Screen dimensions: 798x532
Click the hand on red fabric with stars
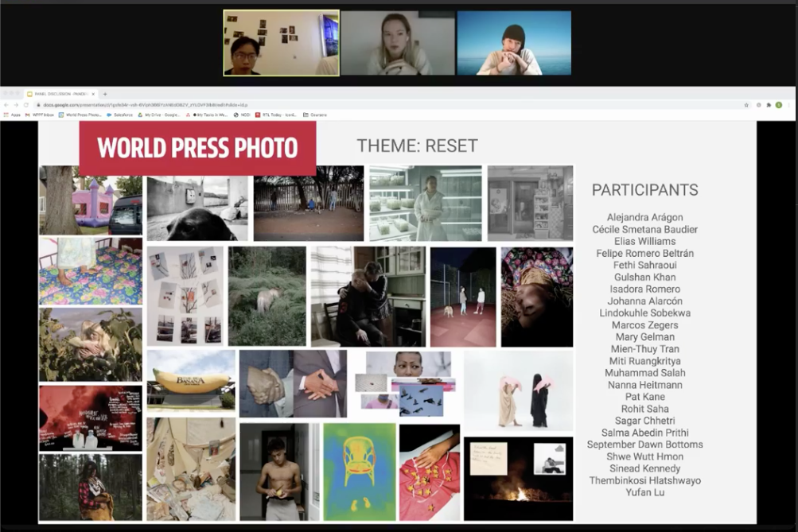[430, 473]
